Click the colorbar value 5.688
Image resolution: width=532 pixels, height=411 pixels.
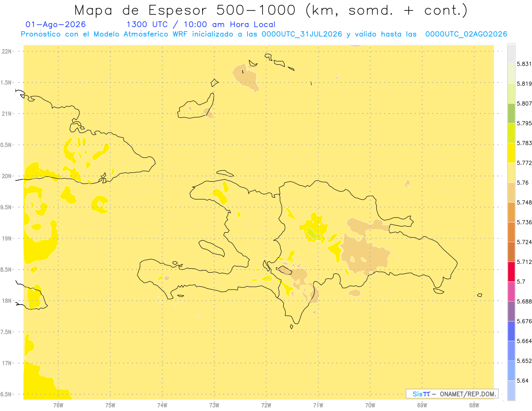[x=524, y=301]
